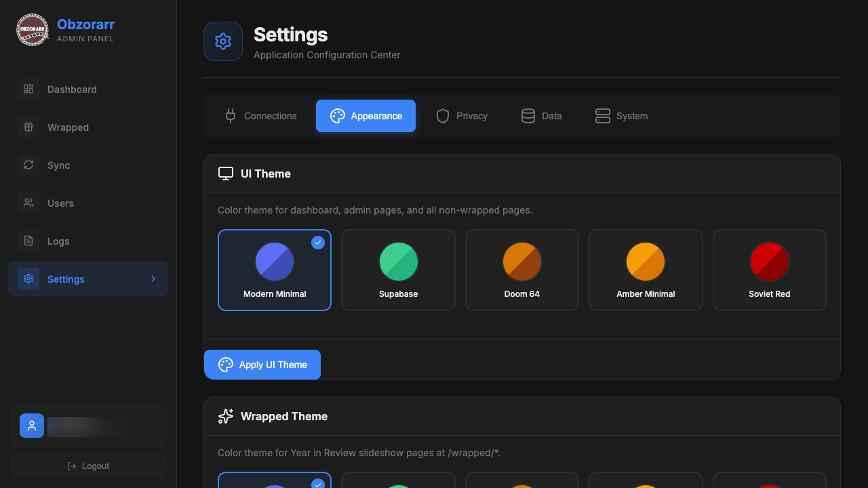
Task: Switch to the Appearance tab
Action: (366, 116)
